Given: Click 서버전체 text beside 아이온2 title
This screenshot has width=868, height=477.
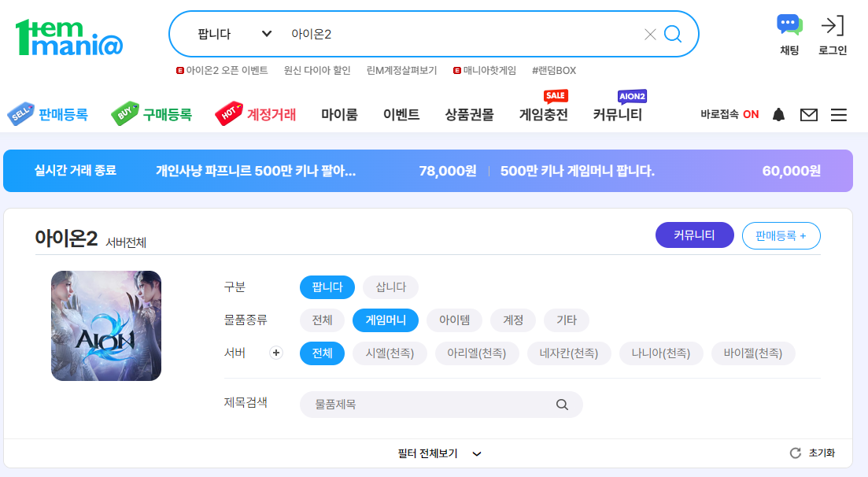Looking at the screenshot, I should click(126, 242).
